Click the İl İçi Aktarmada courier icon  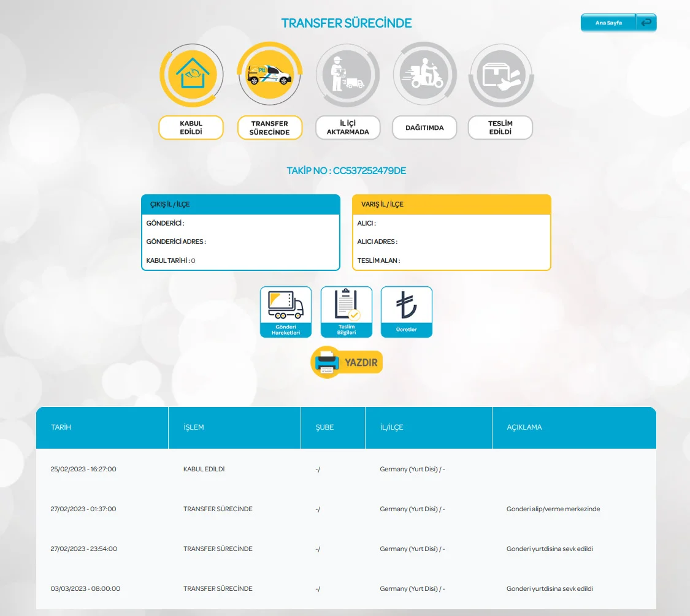[x=347, y=74]
